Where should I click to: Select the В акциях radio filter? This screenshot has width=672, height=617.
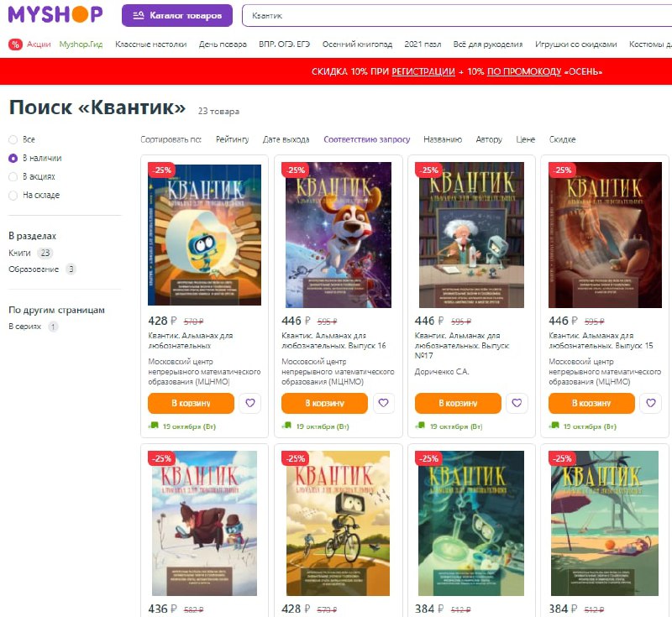pyautogui.click(x=13, y=176)
